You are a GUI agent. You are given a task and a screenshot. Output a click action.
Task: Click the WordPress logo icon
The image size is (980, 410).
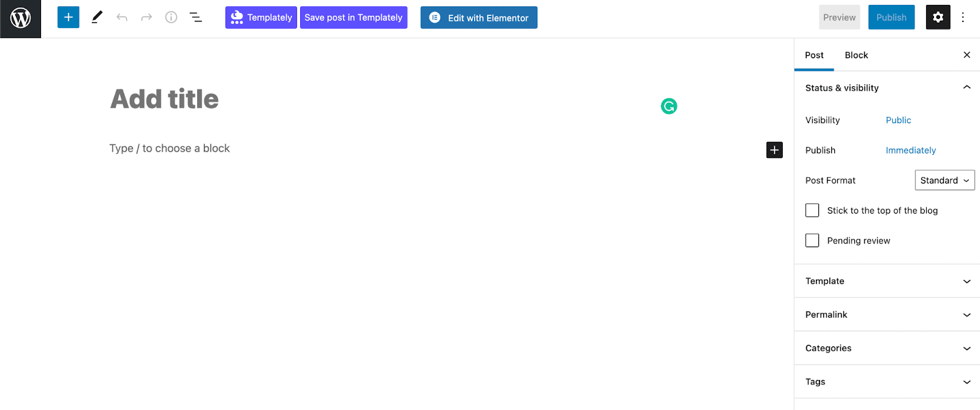tap(20, 18)
